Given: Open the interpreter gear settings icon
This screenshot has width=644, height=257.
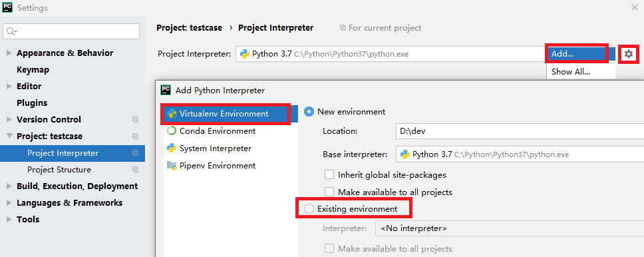Looking at the screenshot, I should (x=629, y=54).
